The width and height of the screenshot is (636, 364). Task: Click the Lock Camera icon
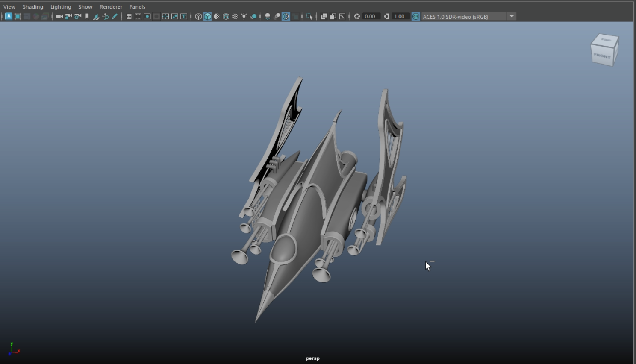click(68, 16)
